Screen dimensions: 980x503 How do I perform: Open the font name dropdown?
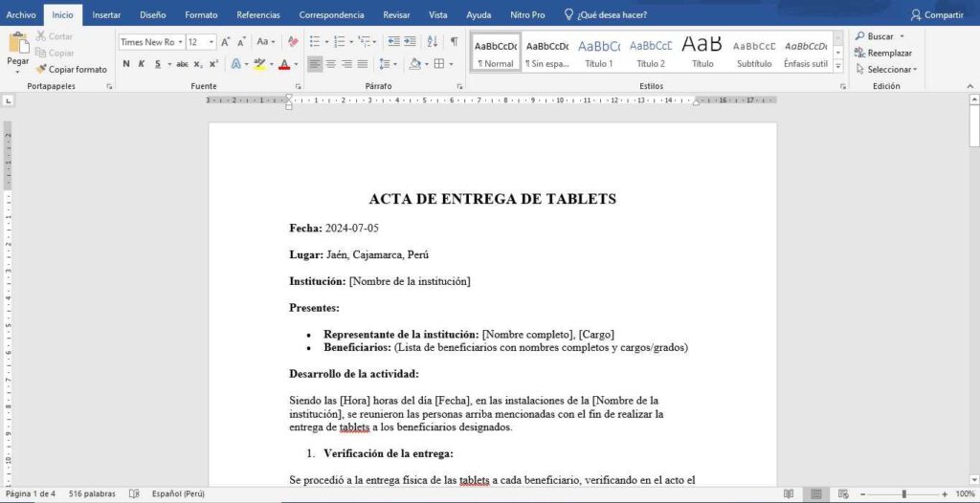(x=181, y=42)
